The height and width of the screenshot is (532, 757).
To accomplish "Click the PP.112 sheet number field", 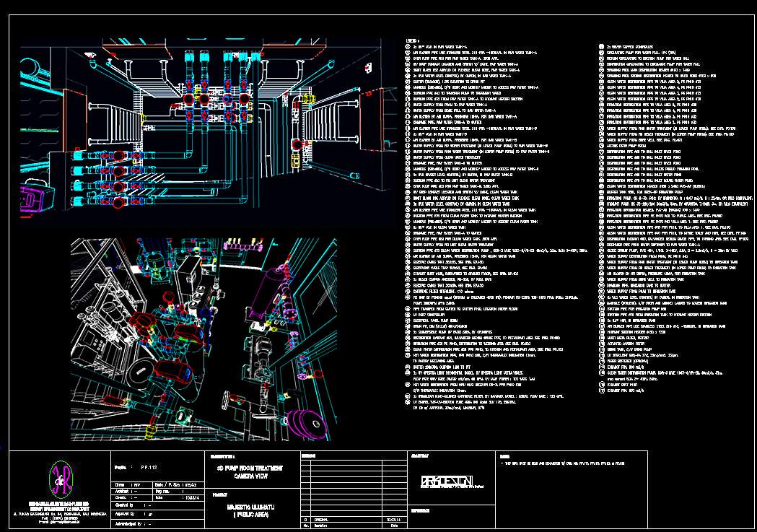I will tap(149, 466).
